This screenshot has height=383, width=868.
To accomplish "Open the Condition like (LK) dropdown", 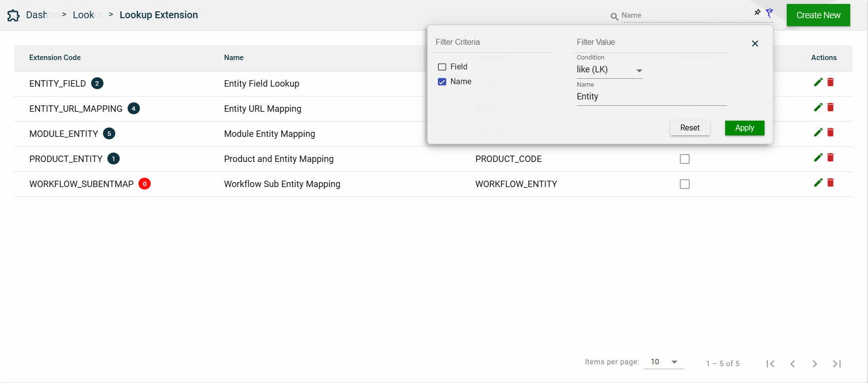I will click(x=609, y=70).
